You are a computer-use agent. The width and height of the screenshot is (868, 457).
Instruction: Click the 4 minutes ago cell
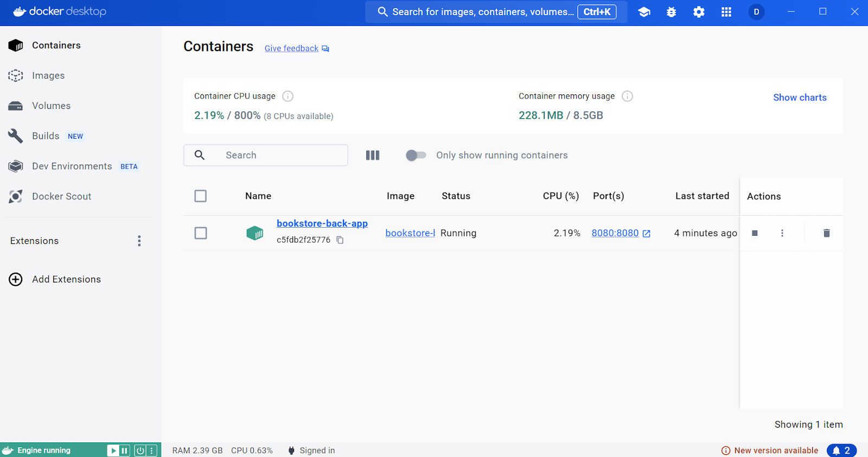pos(705,233)
